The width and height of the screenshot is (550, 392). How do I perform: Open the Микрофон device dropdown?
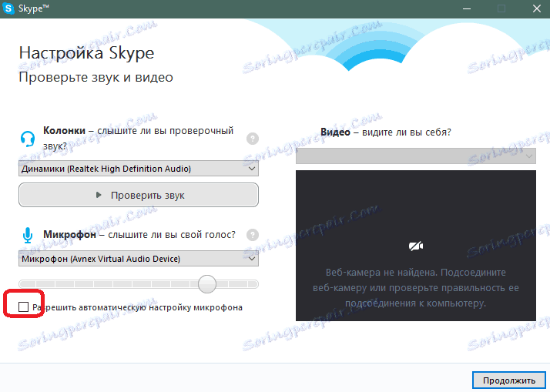pos(139,259)
